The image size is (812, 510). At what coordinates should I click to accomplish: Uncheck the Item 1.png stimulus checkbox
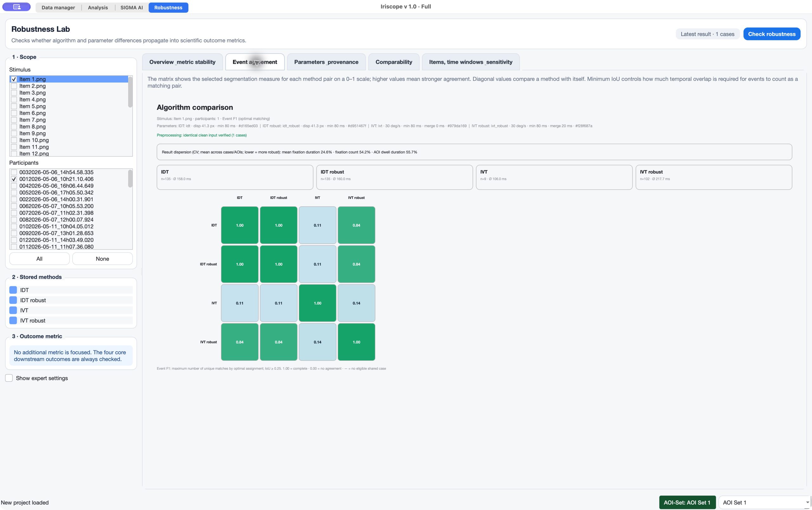14,79
